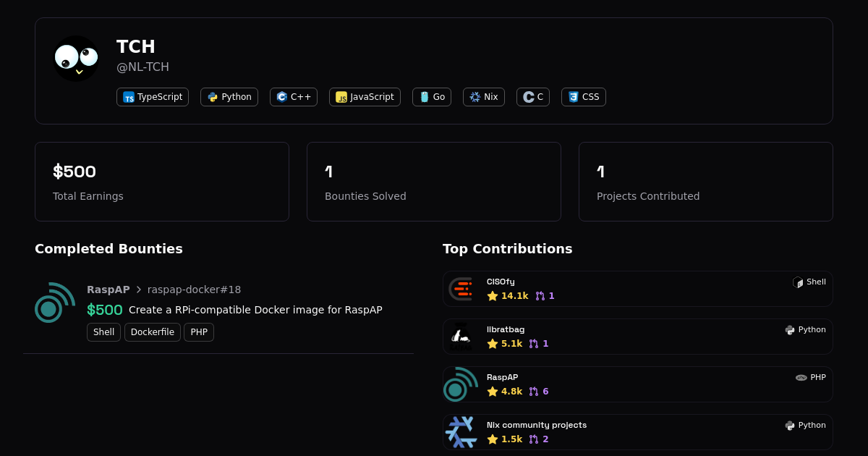Click the Shell tag under the bounty
This screenshot has height=456, width=868.
click(x=103, y=332)
